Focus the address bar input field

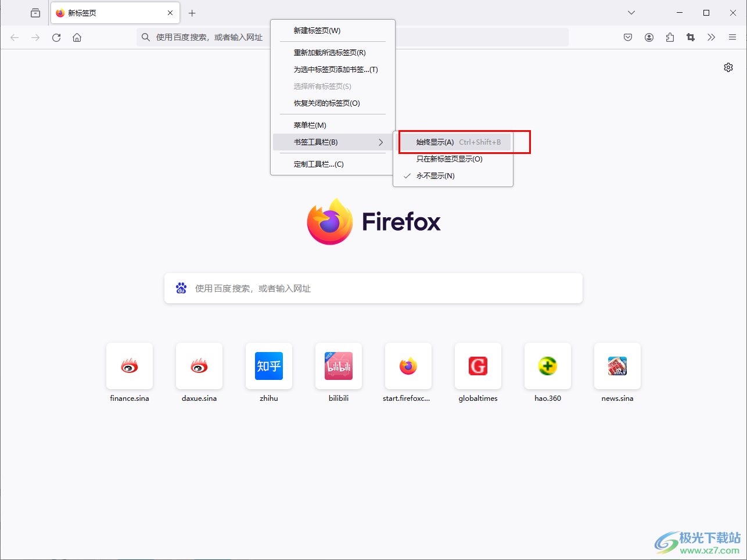353,37
